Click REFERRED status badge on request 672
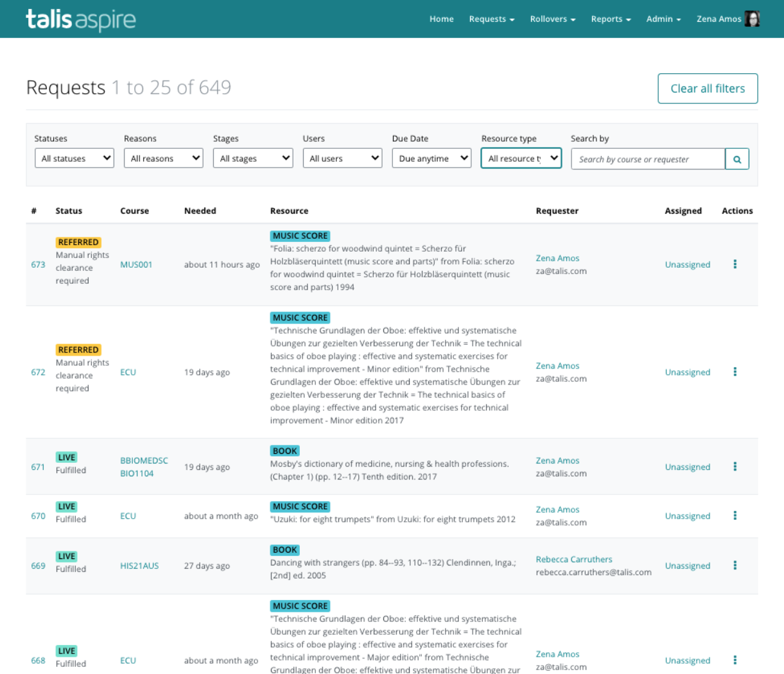This screenshot has height=674, width=784. (78, 350)
